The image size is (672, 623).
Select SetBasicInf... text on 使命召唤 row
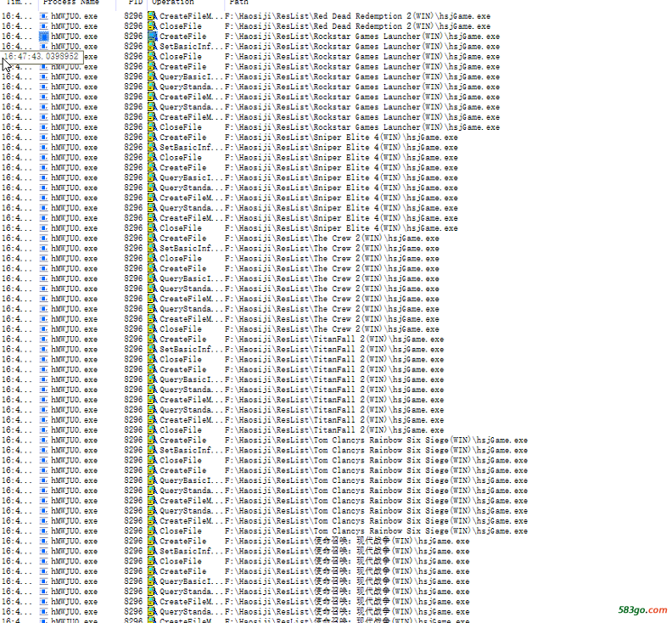point(191,551)
